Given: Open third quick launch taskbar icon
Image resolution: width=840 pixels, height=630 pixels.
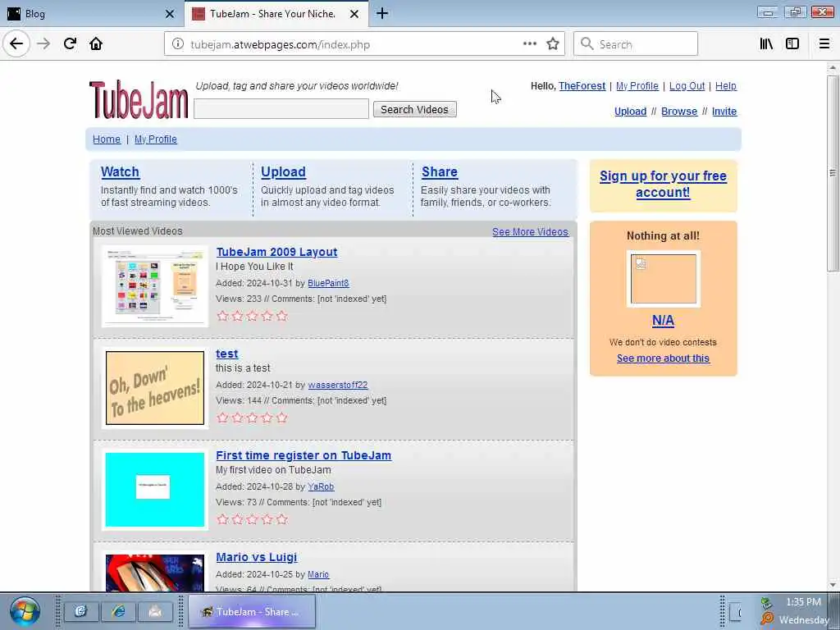Looking at the screenshot, I should 155,611.
